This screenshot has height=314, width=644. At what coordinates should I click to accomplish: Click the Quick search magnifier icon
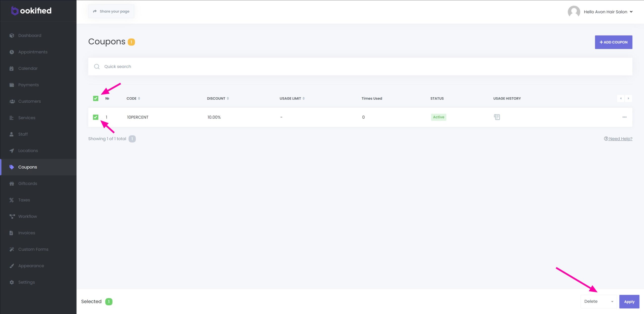(x=97, y=66)
